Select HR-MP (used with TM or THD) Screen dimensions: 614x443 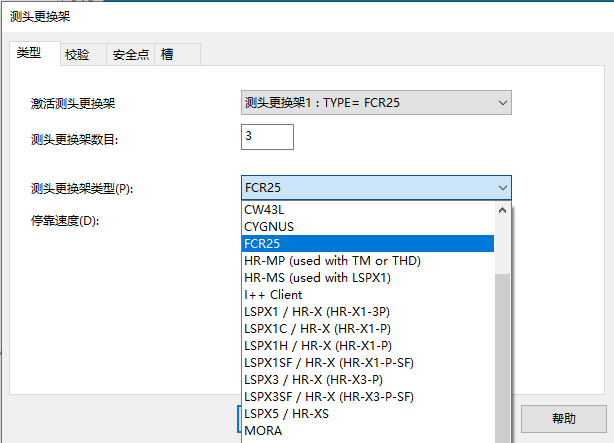[x=367, y=261]
